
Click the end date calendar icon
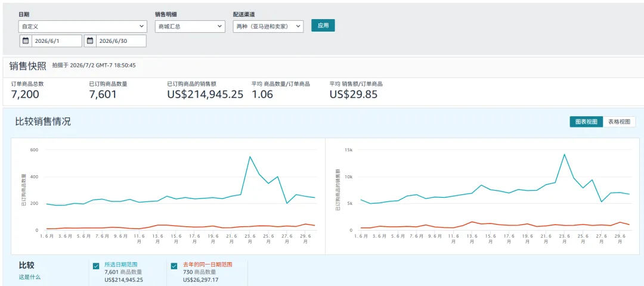point(90,41)
